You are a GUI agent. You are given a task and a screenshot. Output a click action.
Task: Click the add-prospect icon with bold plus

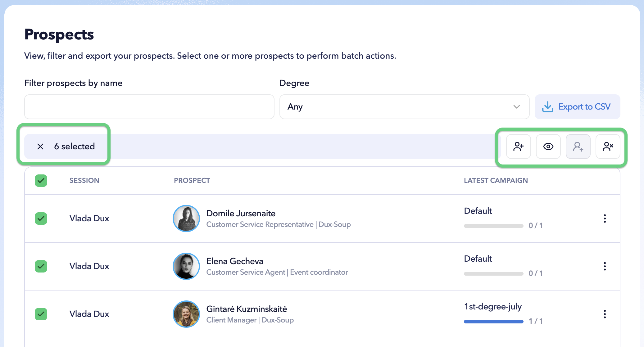[518, 146]
